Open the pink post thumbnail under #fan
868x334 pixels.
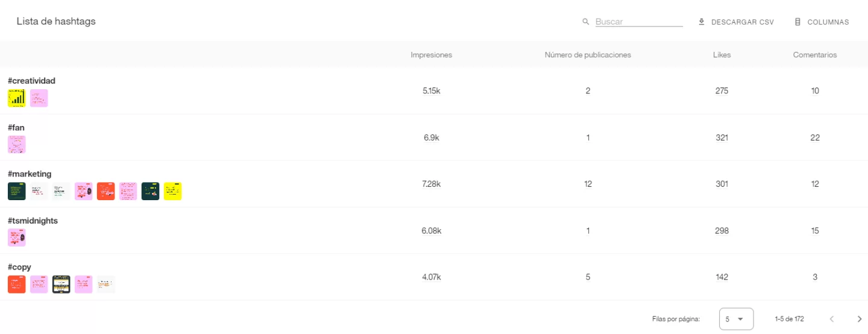tap(17, 145)
